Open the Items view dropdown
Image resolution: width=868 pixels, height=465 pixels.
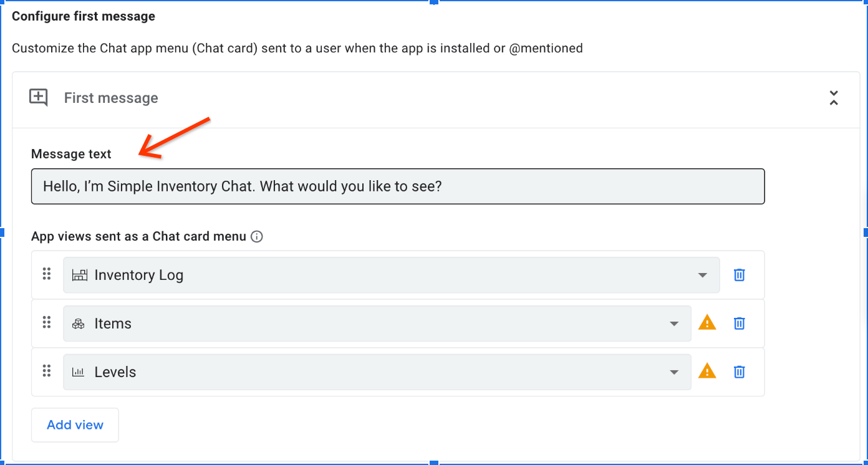(x=674, y=324)
